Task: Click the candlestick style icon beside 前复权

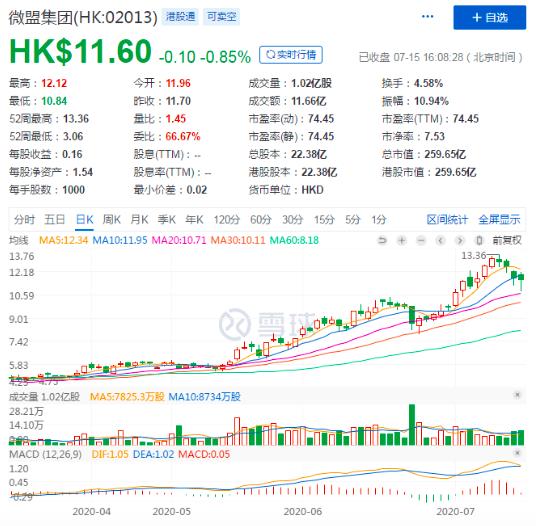Action: point(479,241)
